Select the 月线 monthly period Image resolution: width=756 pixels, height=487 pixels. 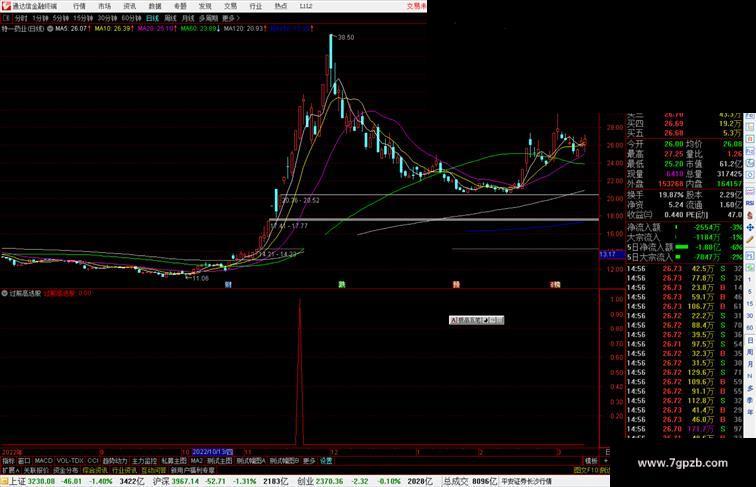pyautogui.click(x=188, y=18)
